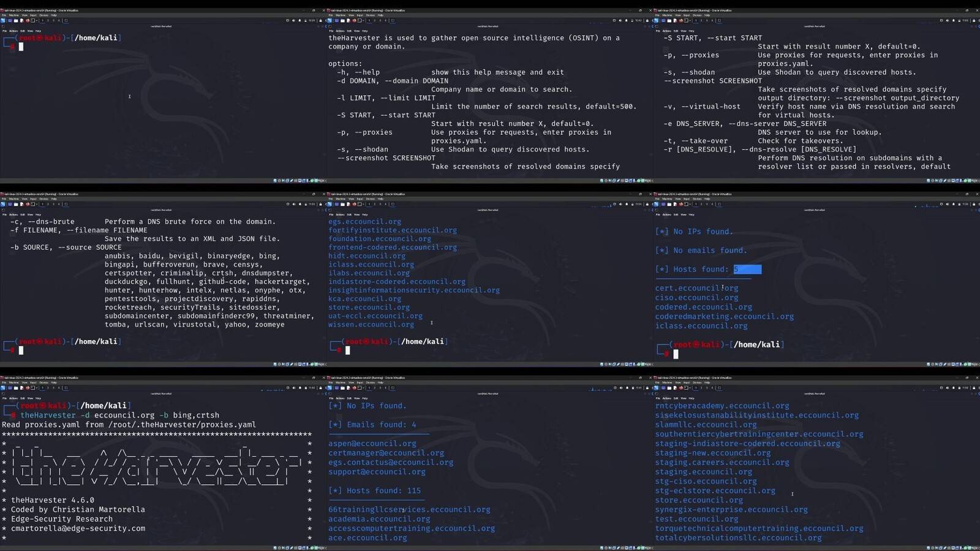Click host 'academia.eccouncil.org'
Viewport: 980px width, 551px height.
[x=379, y=519]
